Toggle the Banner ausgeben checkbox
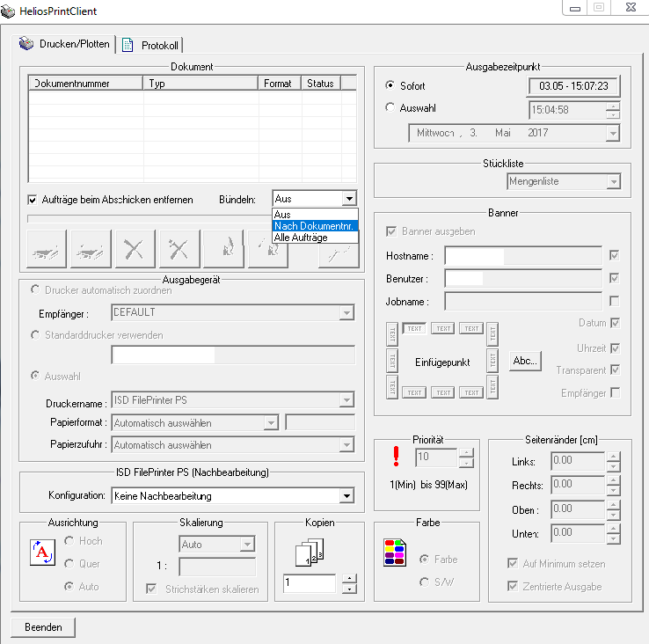 click(391, 231)
